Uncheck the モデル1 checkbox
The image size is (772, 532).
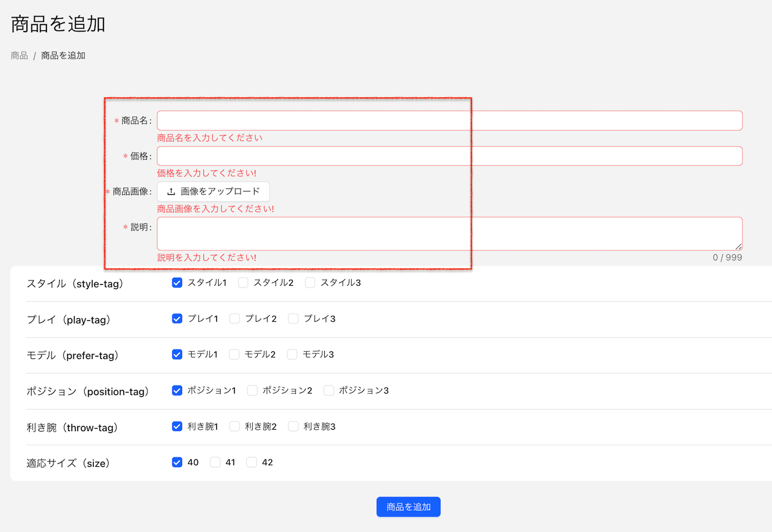[x=178, y=354]
